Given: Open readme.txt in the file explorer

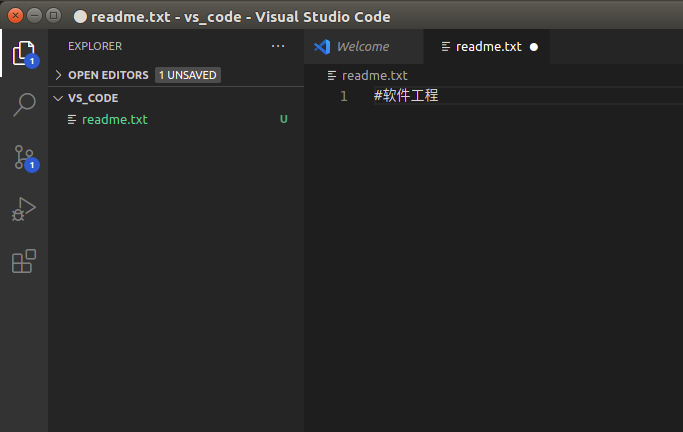Looking at the screenshot, I should [114, 120].
